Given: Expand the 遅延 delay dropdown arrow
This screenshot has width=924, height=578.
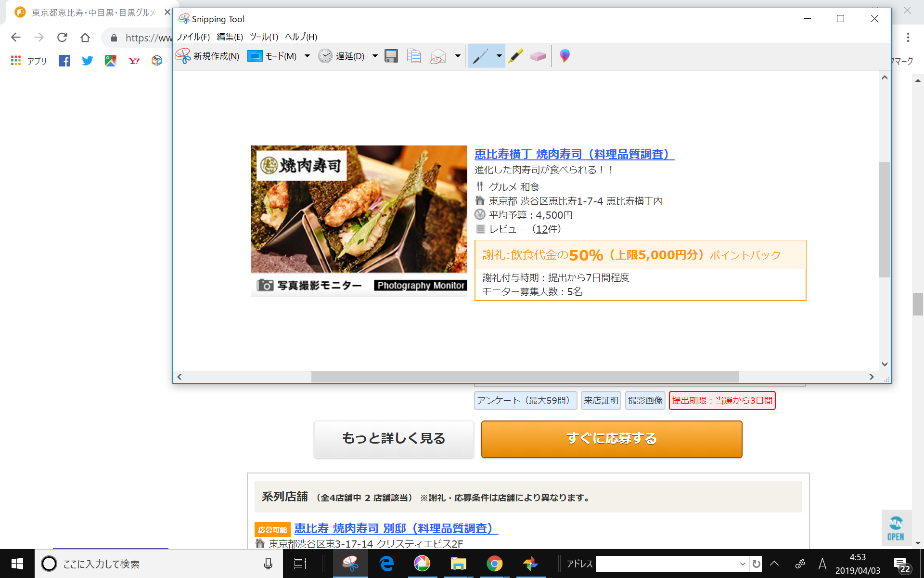Looking at the screenshot, I should 375,56.
